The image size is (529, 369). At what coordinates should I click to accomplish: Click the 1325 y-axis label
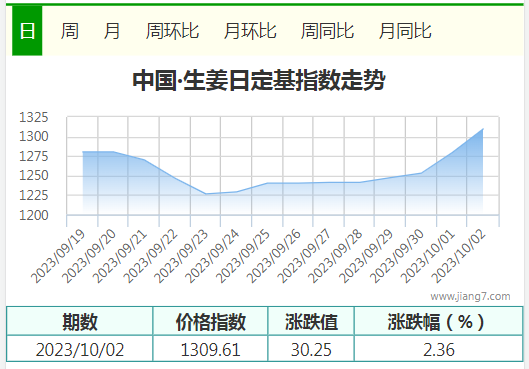(x=34, y=117)
